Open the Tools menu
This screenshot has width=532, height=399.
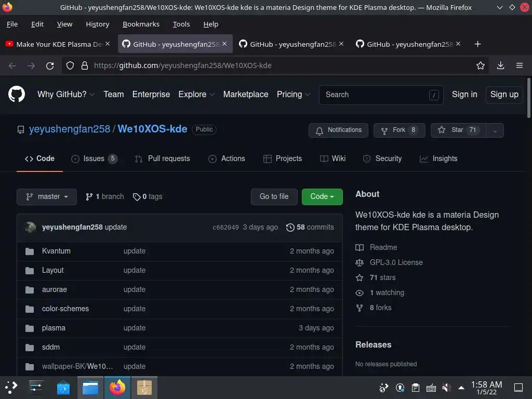pos(181,24)
